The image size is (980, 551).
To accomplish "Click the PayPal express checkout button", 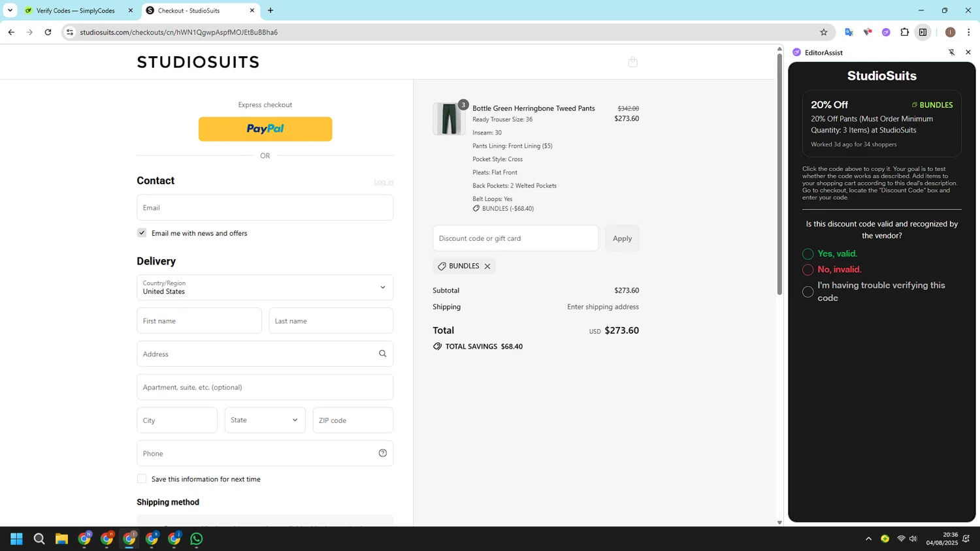I will [x=265, y=129].
